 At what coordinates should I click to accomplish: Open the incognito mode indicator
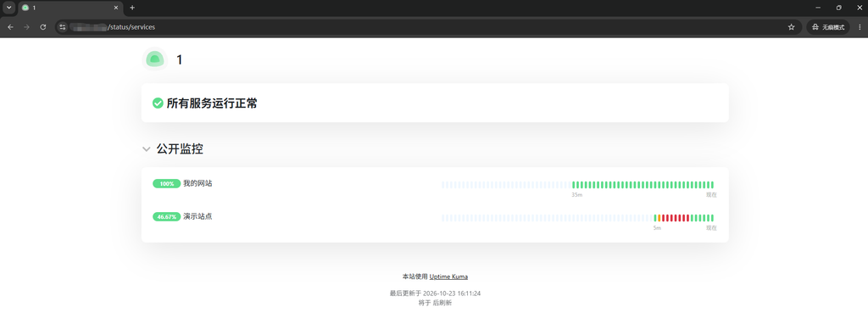point(827,26)
